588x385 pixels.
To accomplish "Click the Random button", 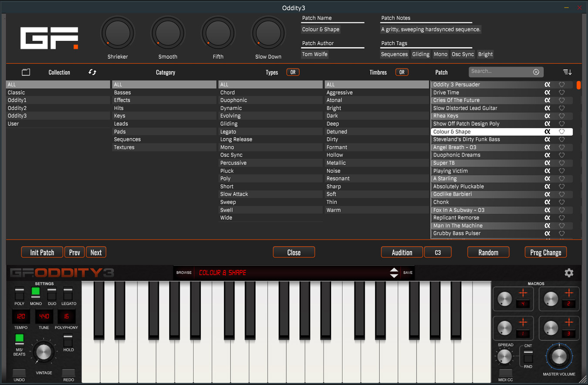I will [x=488, y=252].
